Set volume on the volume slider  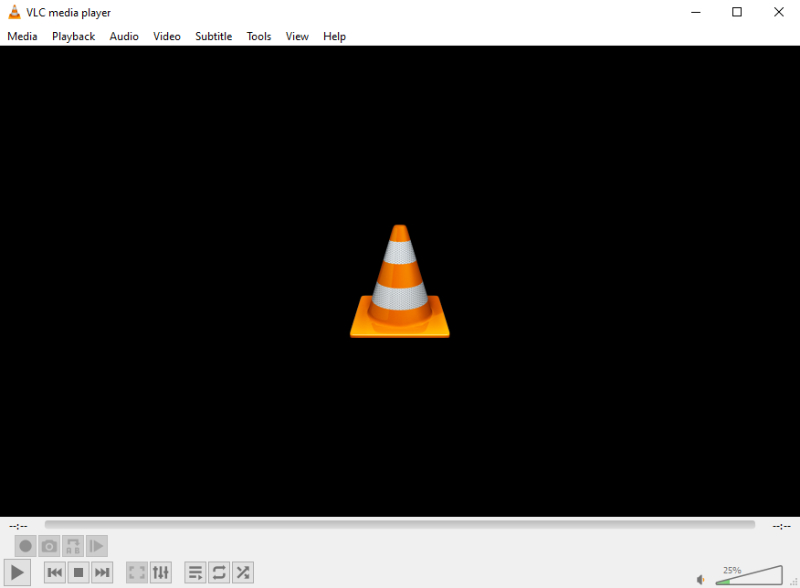749,575
